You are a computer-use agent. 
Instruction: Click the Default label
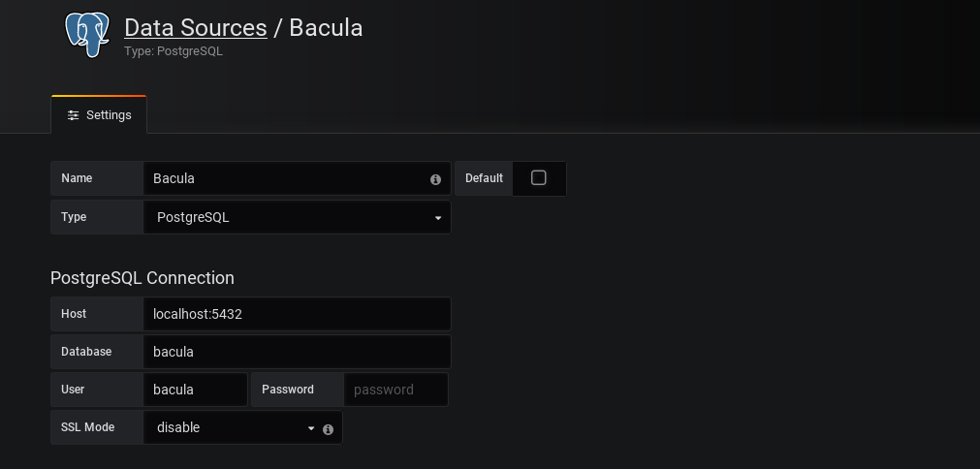point(484,178)
